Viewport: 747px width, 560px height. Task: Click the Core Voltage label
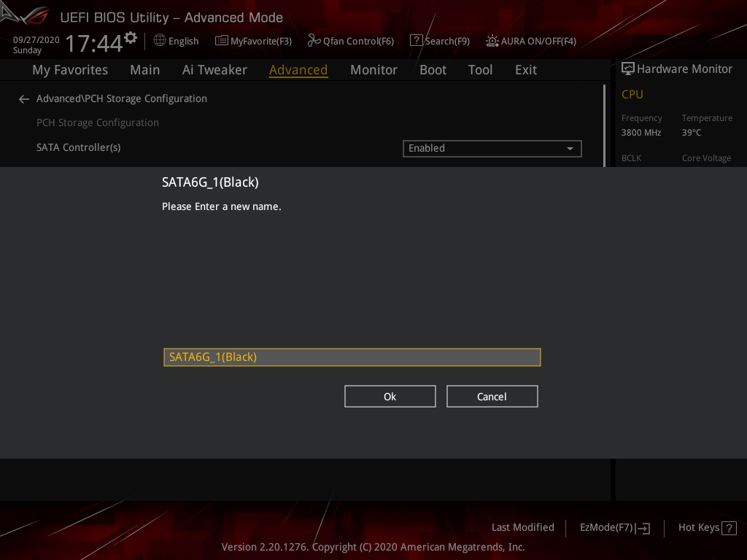pos(706,158)
